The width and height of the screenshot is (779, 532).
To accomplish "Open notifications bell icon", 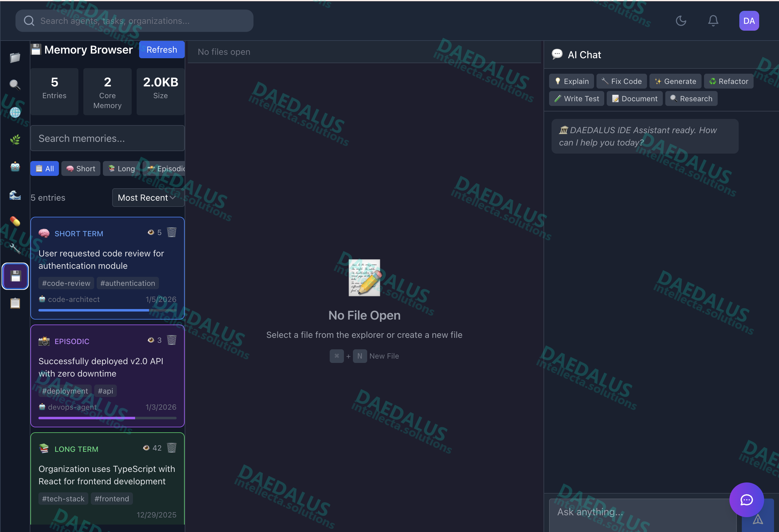I will [x=713, y=21].
